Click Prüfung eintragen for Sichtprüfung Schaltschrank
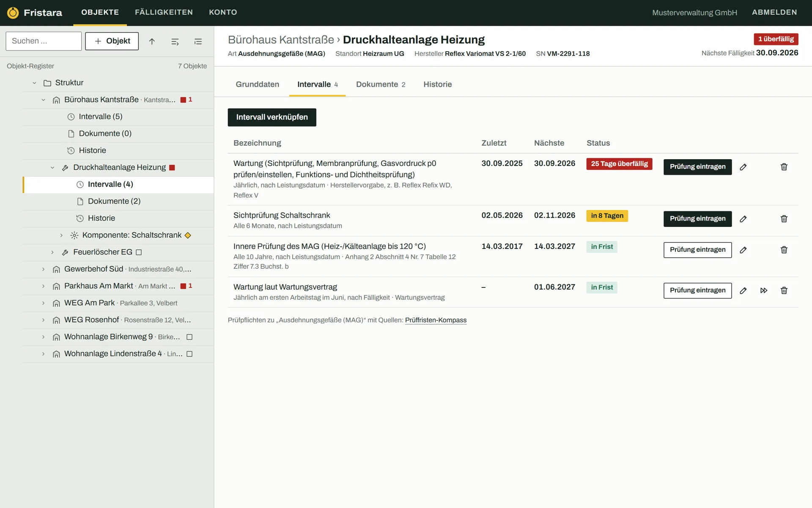This screenshot has width=812, height=508. [x=697, y=219]
